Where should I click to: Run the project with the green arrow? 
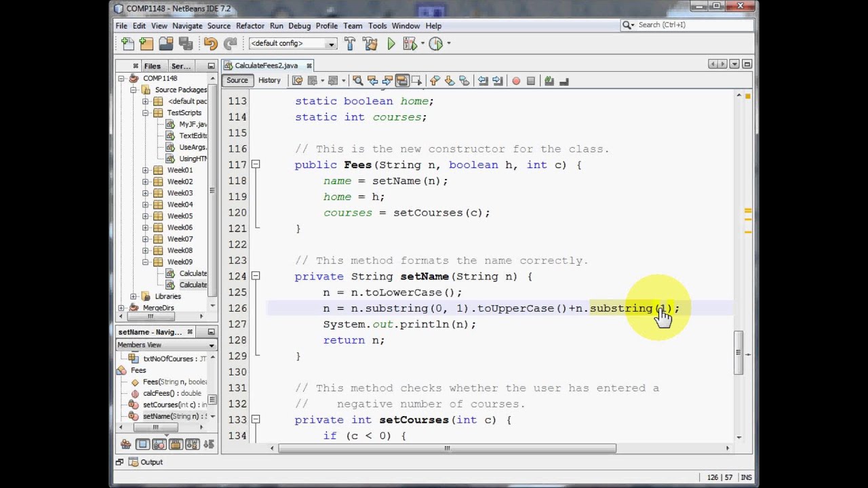tap(391, 44)
